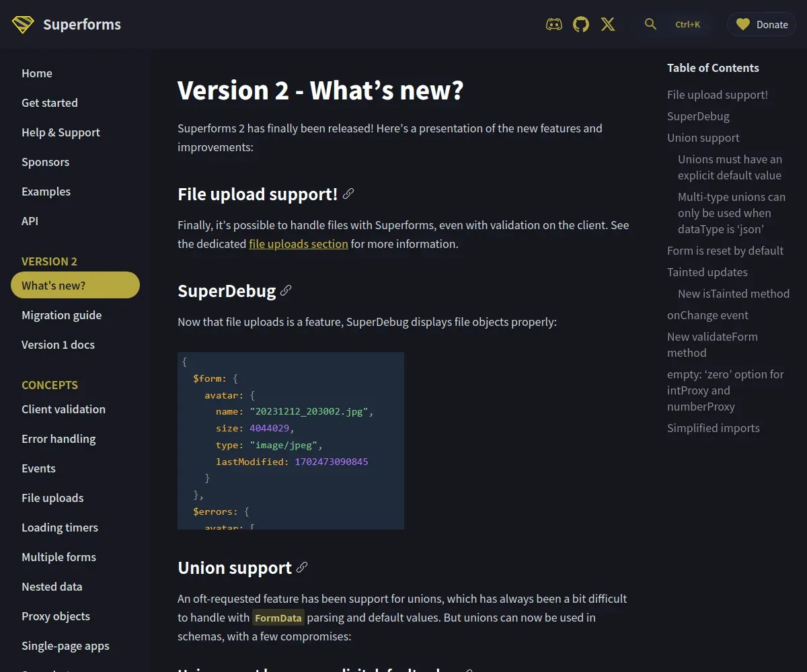Follow the file uploads section link

click(x=299, y=244)
